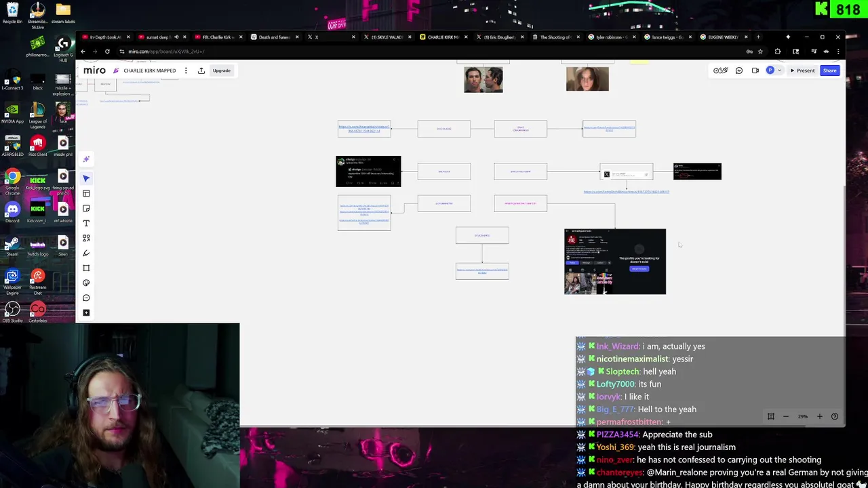Click the Miro logo
Screen dimensions: 868x488
(x=94, y=70)
